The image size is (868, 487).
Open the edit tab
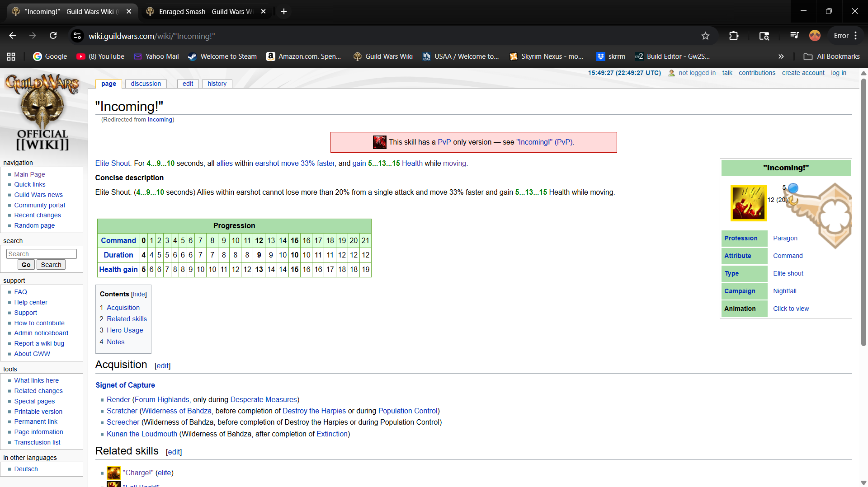188,84
